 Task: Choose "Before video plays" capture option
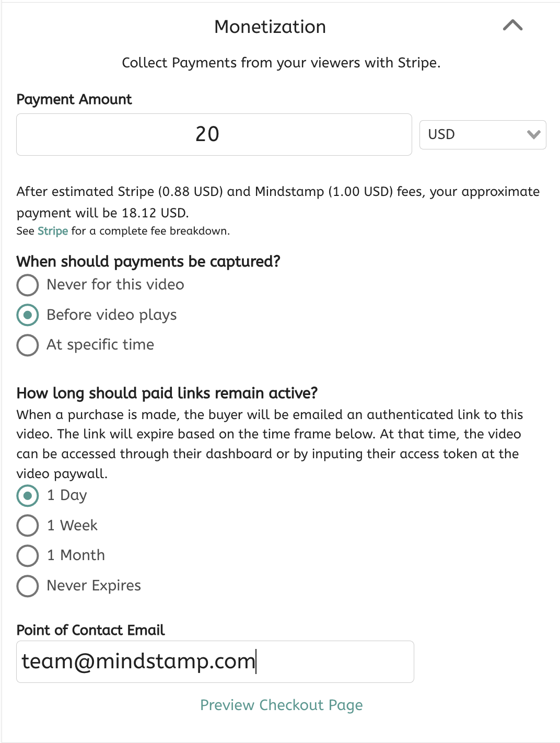point(28,315)
